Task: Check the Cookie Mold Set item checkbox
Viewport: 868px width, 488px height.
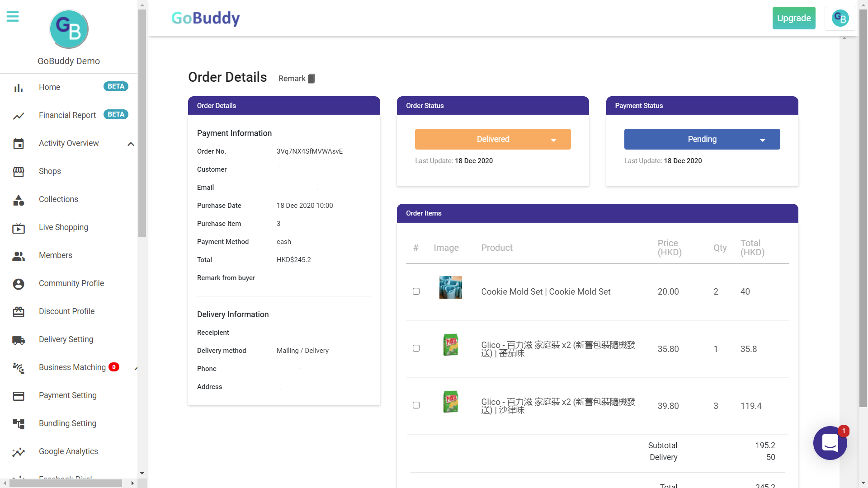Action: tap(416, 291)
